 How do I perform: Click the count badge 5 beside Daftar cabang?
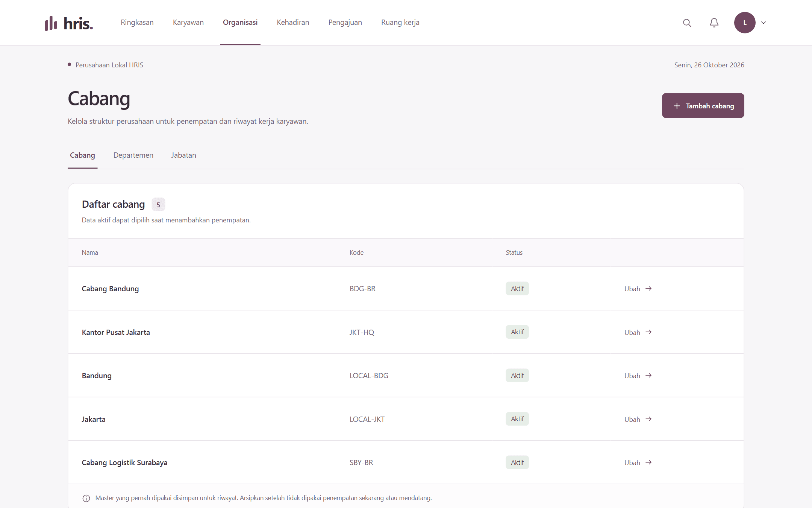(x=158, y=205)
